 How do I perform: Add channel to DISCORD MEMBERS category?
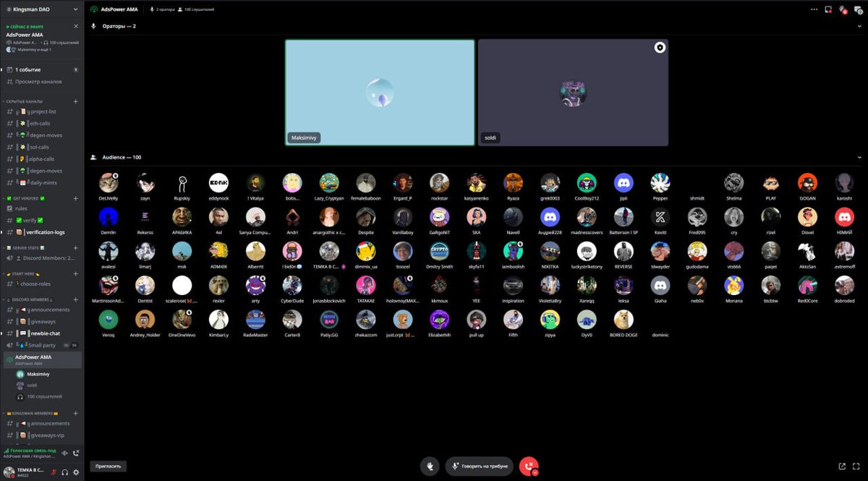[76, 299]
